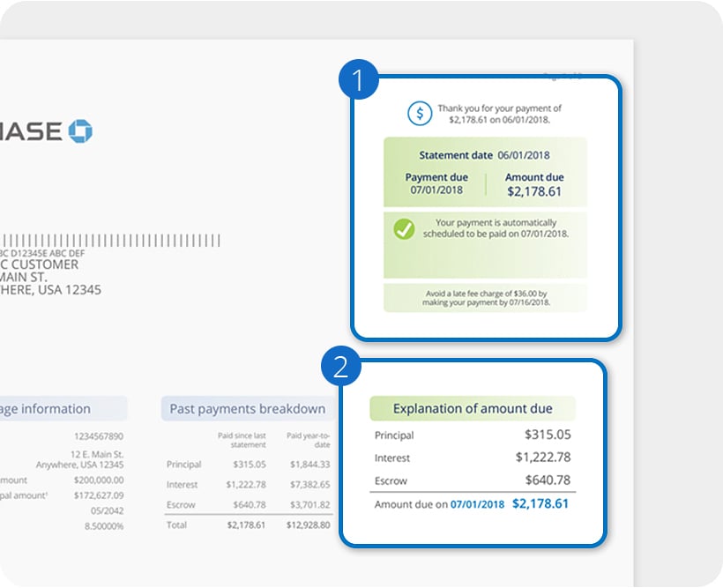Click the Escrow $640.78 entry
This screenshot has height=588, width=723.
[x=472, y=482]
